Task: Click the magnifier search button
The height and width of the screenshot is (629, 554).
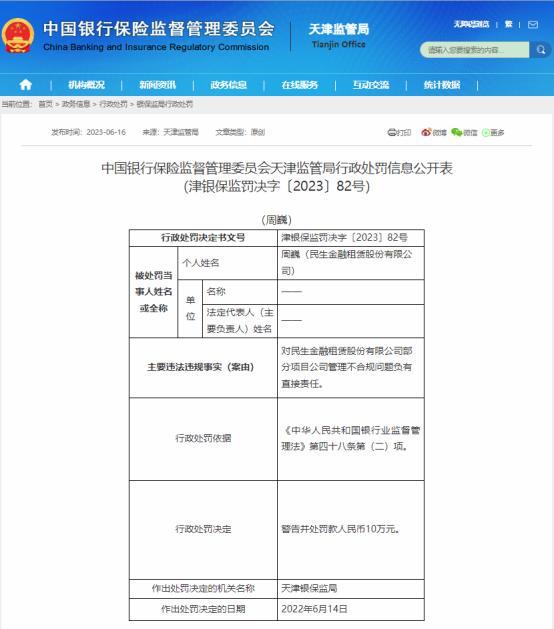Action: (x=540, y=50)
